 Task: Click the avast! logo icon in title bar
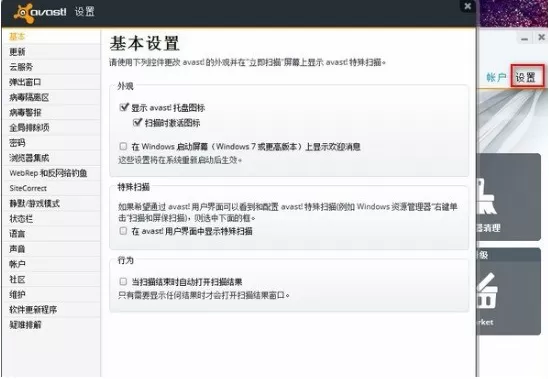click(23, 13)
